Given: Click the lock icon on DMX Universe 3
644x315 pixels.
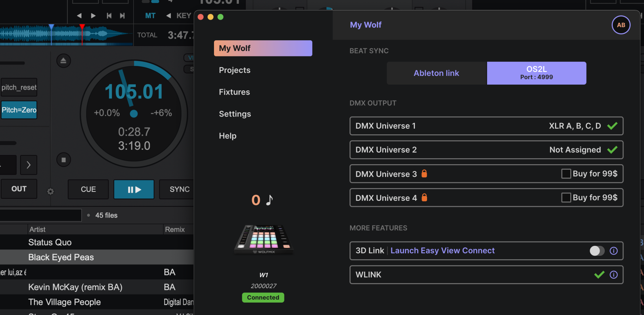Looking at the screenshot, I should (424, 173).
